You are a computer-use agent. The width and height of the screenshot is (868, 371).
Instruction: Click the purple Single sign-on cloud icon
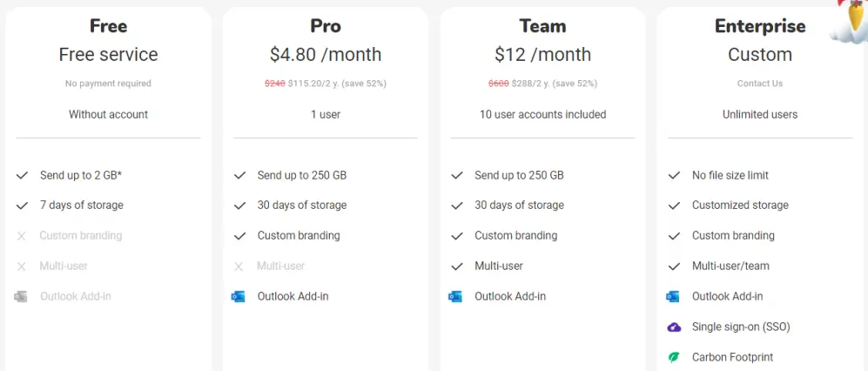pos(674,327)
